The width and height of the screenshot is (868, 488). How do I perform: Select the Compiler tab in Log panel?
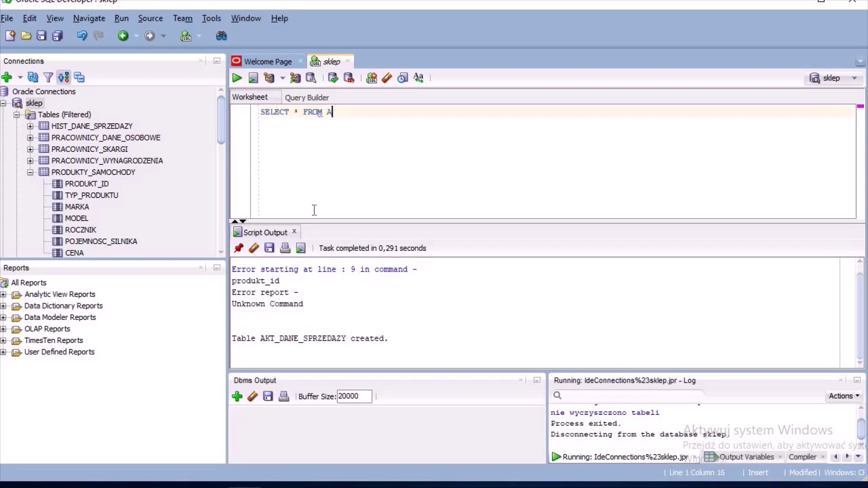click(x=802, y=457)
